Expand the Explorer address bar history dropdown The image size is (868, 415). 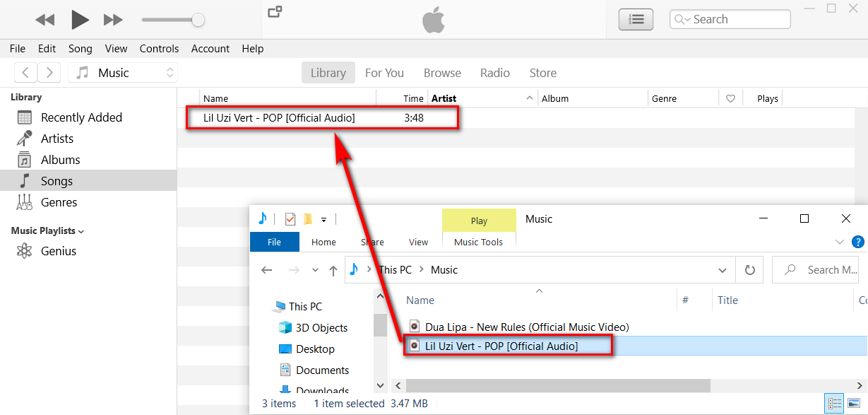(722, 270)
